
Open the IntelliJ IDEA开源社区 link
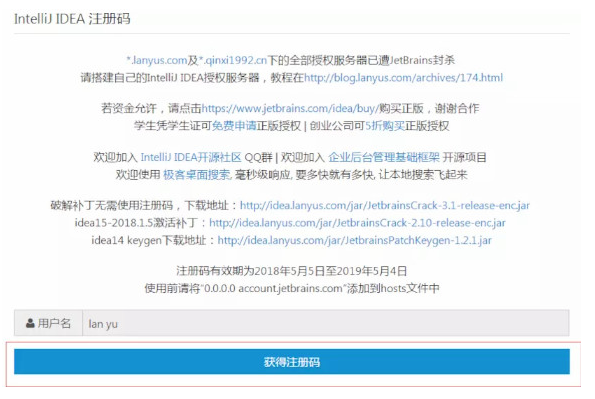191,157
